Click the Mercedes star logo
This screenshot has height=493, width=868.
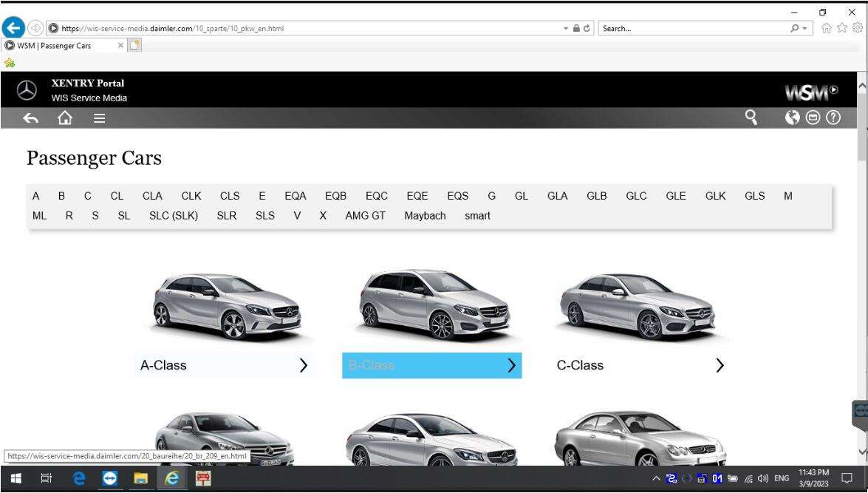[x=27, y=90]
